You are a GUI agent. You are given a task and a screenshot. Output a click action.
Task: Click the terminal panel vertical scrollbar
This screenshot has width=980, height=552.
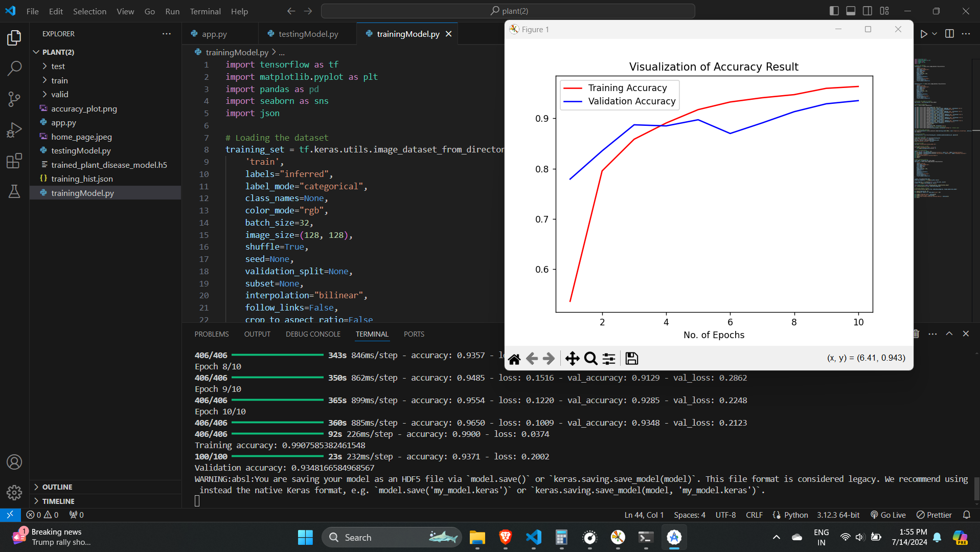pyautogui.click(x=976, y=489)
